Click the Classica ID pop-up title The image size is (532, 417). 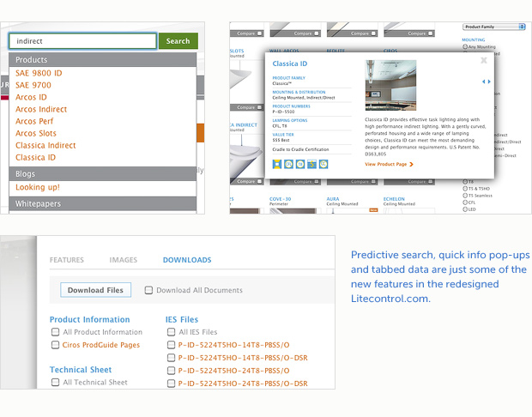290,63
